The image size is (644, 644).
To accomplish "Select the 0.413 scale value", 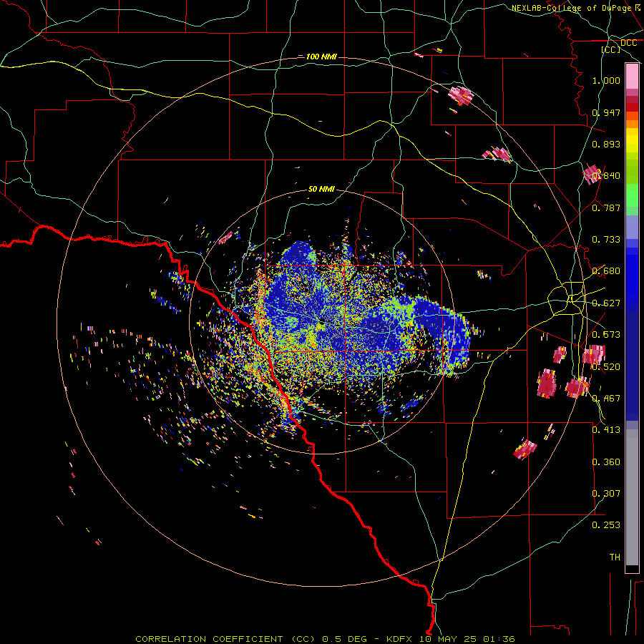I will (x=606, y=430).
